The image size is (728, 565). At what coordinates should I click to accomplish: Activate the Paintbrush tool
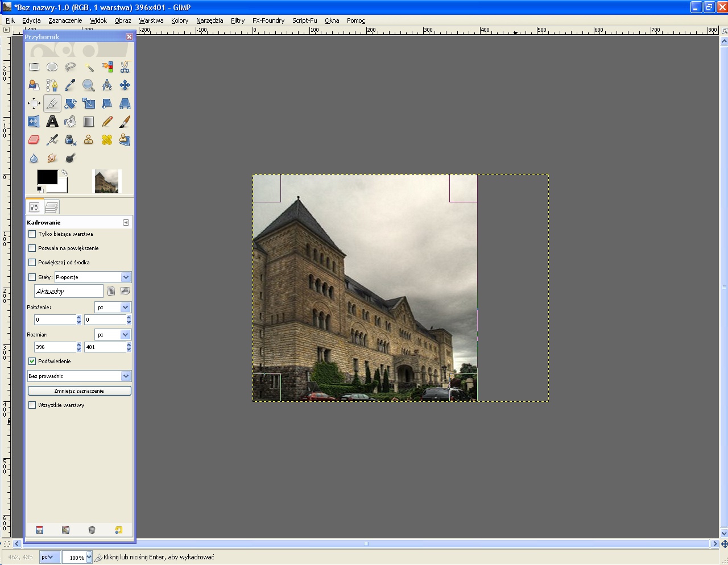pos(125,122)
